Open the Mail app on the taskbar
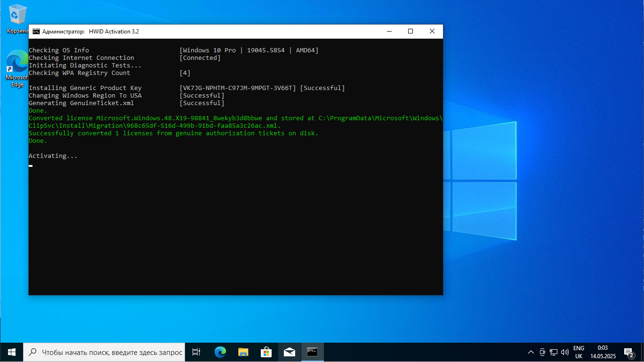The image size is (644, 362). click(289, 352)
